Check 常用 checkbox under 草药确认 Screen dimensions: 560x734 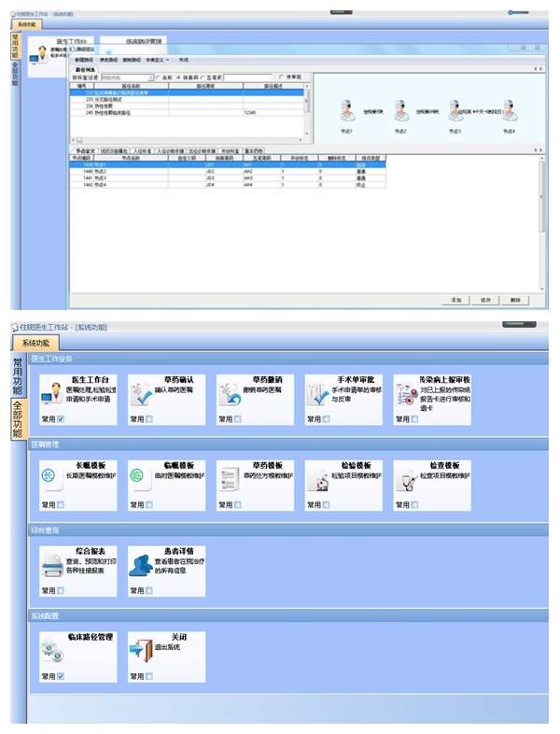[149, 420]
